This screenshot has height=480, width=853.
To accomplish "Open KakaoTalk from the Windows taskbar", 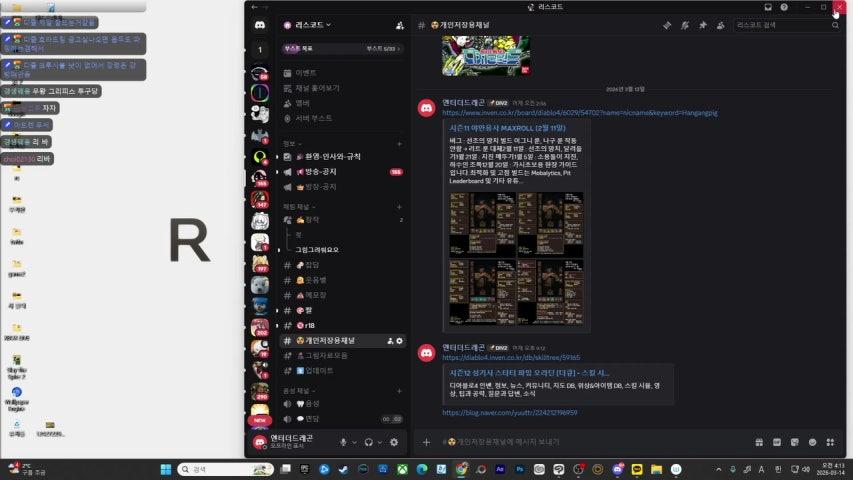I will pyautogui.click(x=636, y=469).
